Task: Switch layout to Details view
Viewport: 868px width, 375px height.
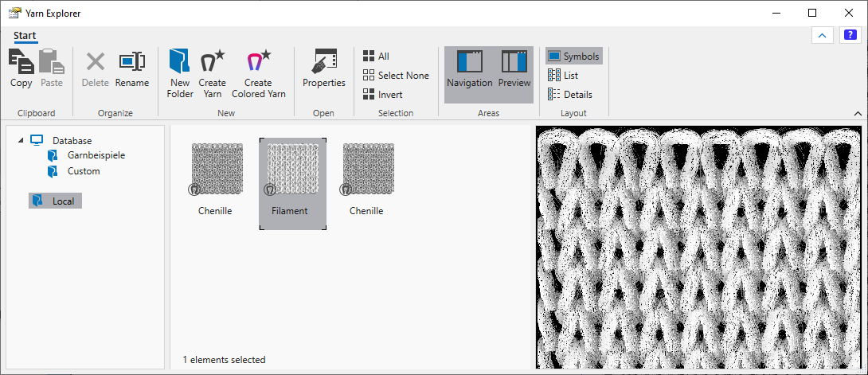Action: point(570,95)
